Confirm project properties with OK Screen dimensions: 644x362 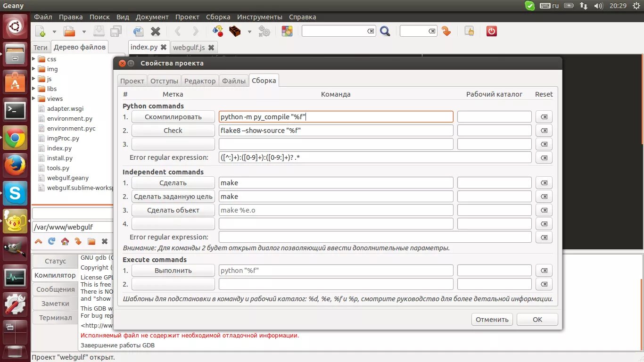(x=537, y=320)
